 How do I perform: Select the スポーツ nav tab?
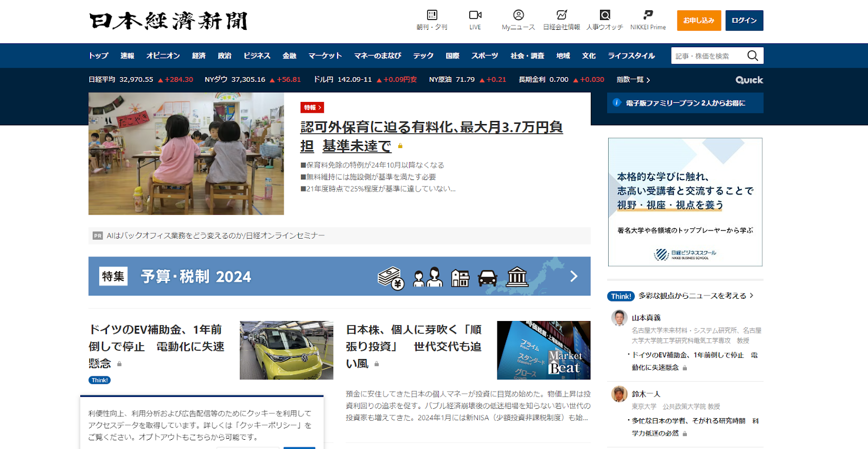(x=484, y=56)
